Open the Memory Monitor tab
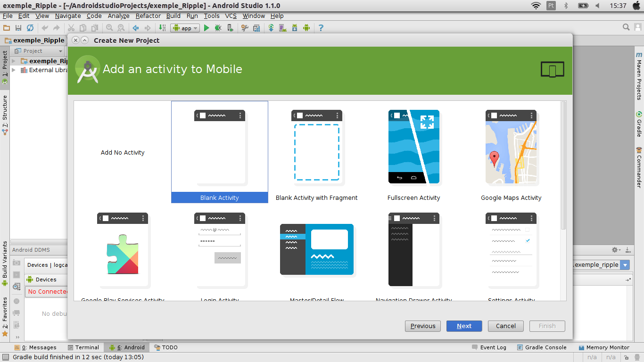 tap(604, 347)
